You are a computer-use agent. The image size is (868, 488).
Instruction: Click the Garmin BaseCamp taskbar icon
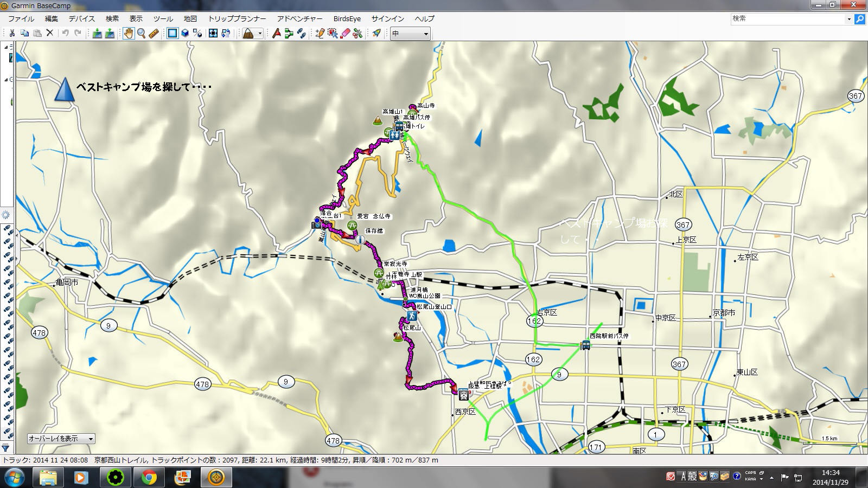[x=216, y=477]
